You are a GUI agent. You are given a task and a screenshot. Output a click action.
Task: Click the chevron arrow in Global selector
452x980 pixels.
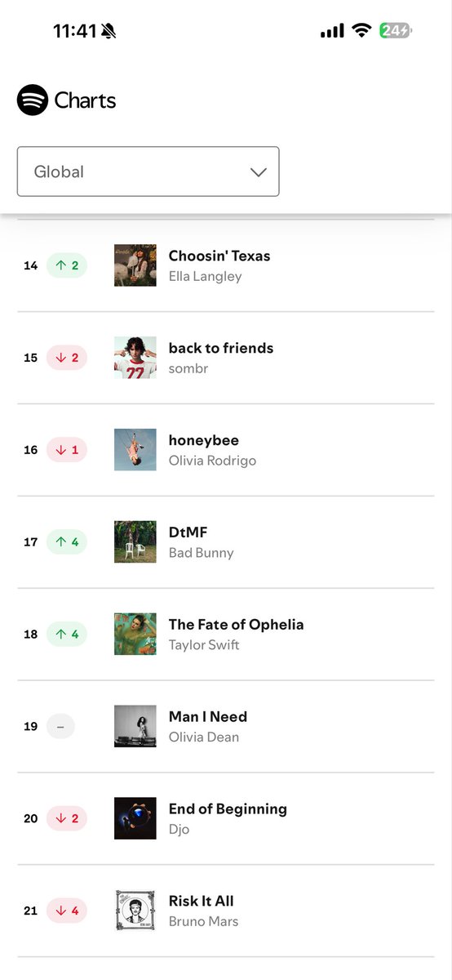(x=259, y=172)
